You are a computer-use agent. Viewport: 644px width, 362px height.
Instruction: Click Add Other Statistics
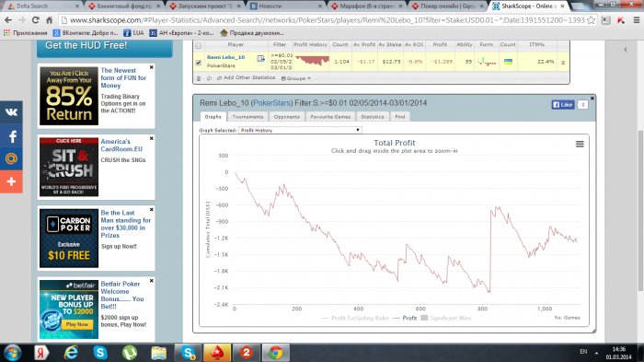click(x=247, y=77)
